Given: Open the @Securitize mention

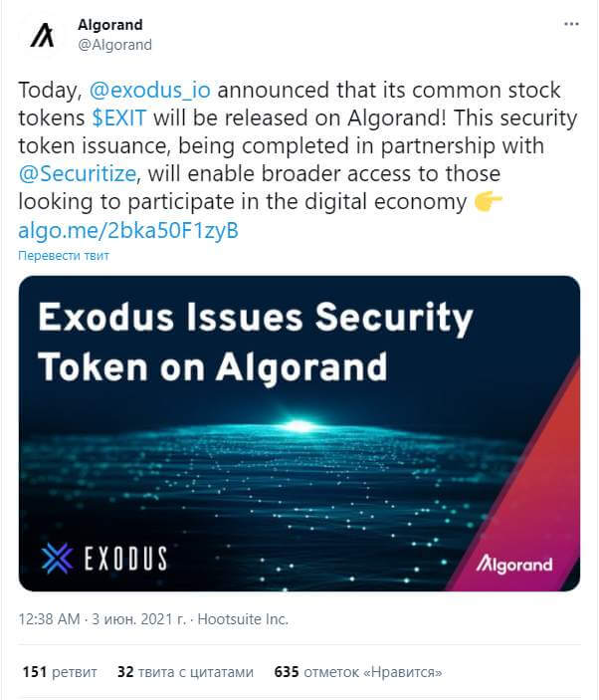Looking at the screenshot, I should (78, 173).
